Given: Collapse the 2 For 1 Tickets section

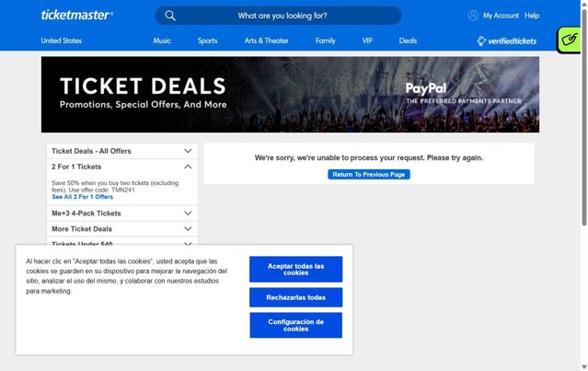Looking at the screenshot, I should click(x=188, y=167).
